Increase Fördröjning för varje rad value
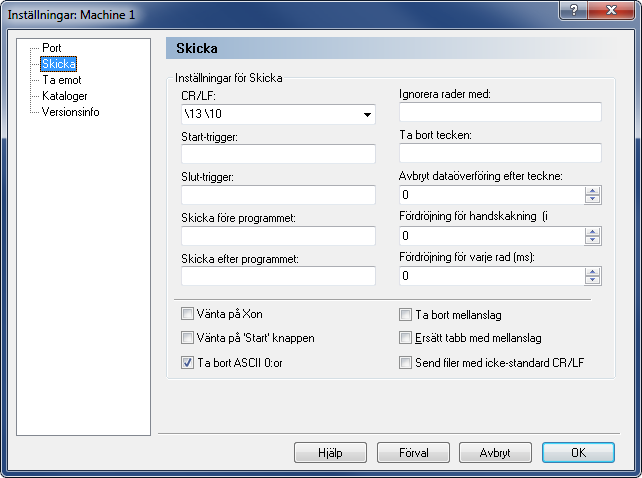The image size is (642, 478). [592, 272]
